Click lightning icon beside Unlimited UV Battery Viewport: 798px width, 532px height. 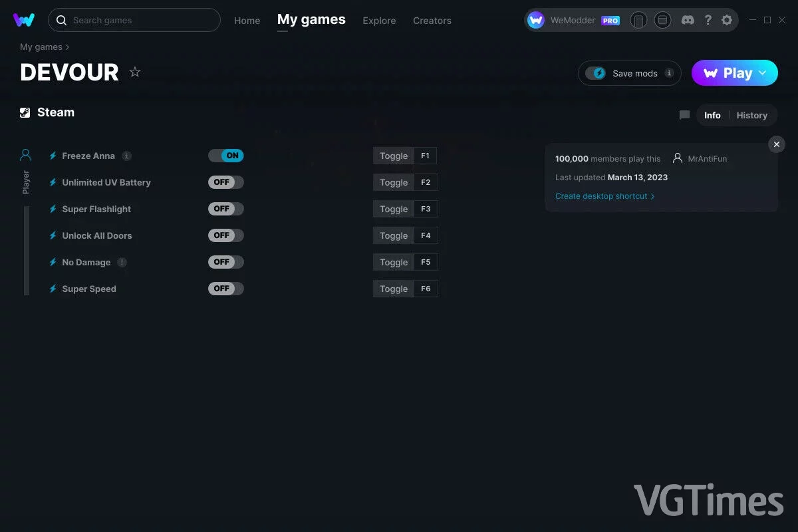pyautogui.click(x=53, y=182)
